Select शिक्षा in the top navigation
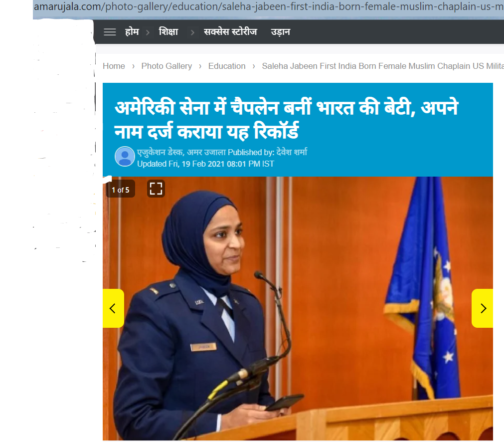504x442 pixels. point(168,32)
